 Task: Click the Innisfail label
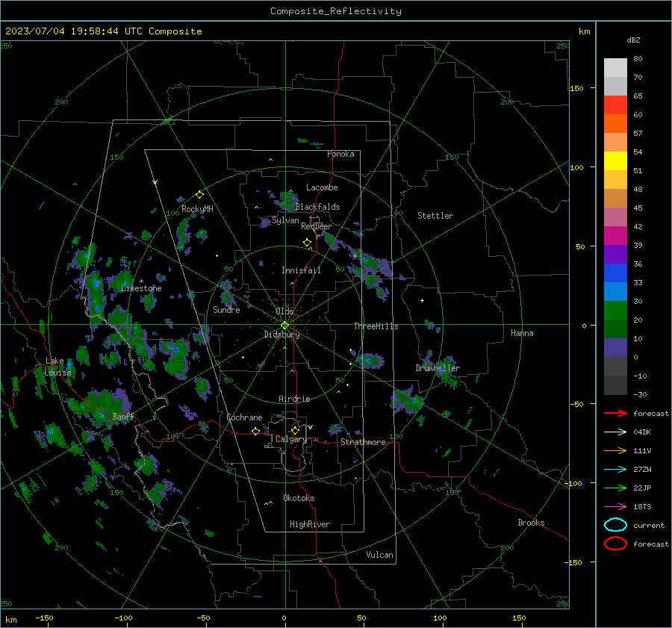tap(301, 270)
